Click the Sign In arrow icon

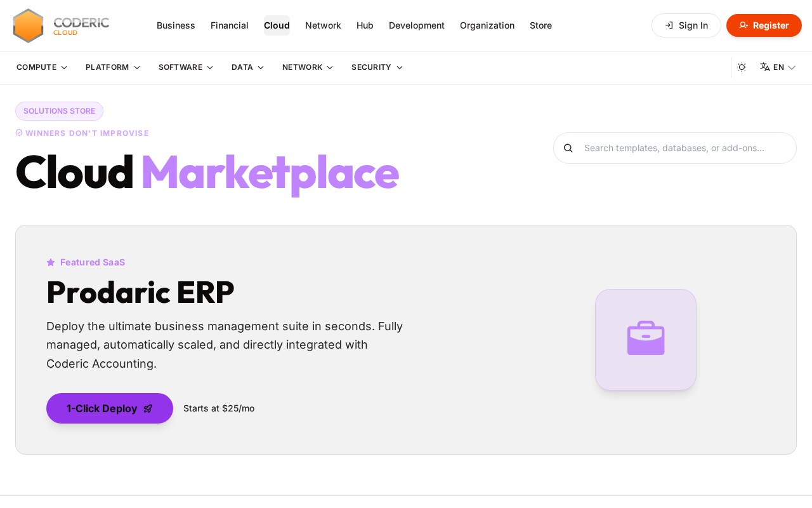(669, 25)
